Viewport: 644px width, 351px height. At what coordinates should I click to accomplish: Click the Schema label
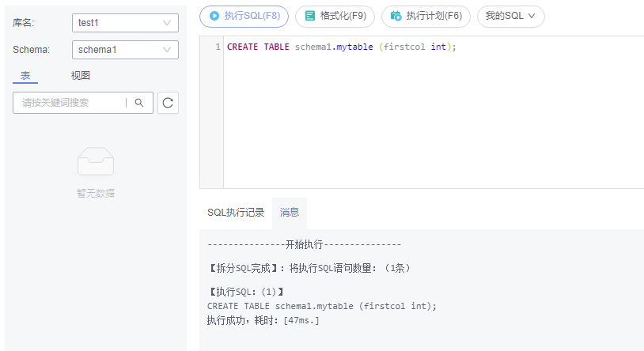tap(31, 50)
